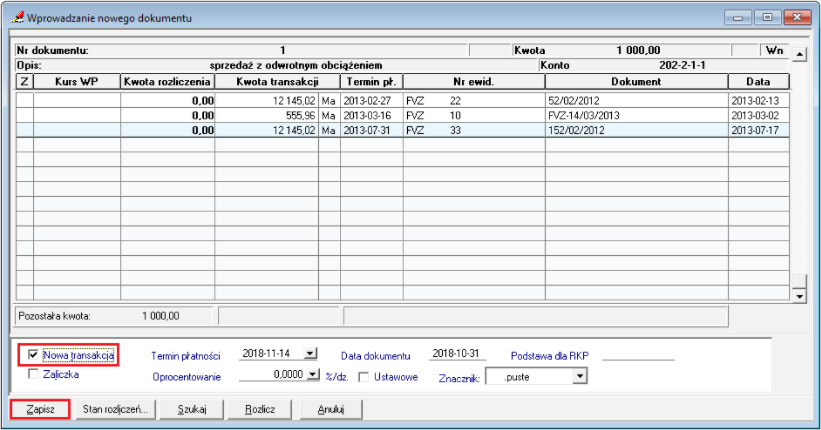Click the Kwota transakcji column header
The image size is (821, 430).
tap(278, 82)
